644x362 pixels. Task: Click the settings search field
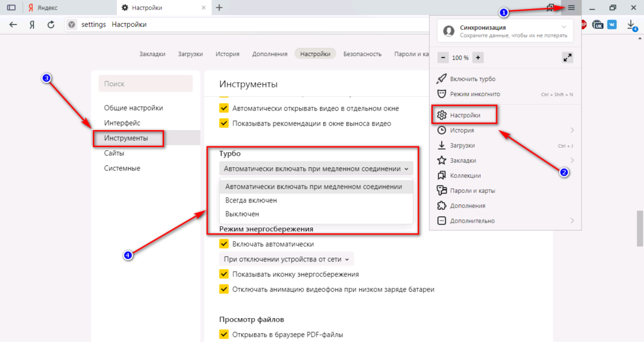tap(145, 84)
